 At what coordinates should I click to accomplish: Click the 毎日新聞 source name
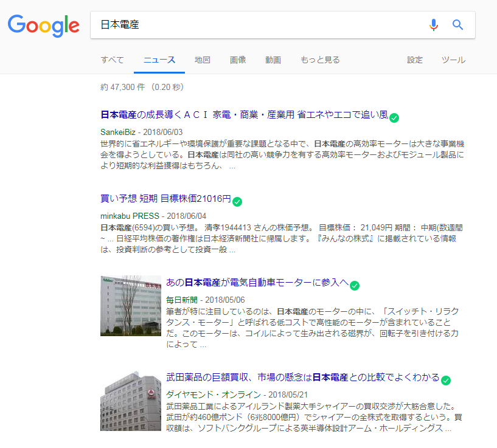[182, 300]
